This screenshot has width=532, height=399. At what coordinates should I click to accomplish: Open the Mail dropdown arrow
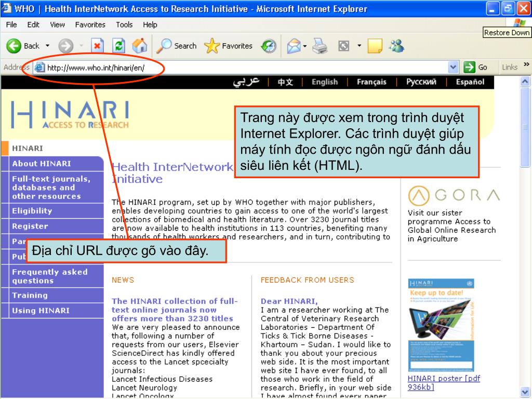click(305, 46)
